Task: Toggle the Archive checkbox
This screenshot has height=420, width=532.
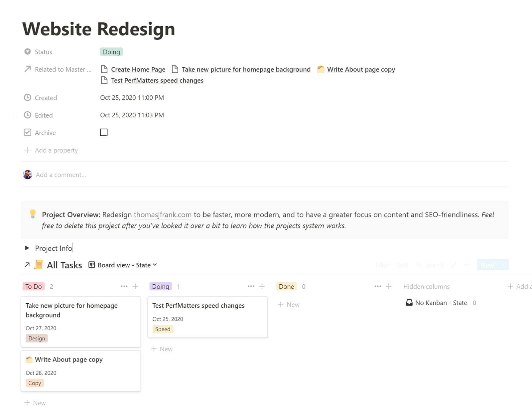Action: tap(104, 132)
